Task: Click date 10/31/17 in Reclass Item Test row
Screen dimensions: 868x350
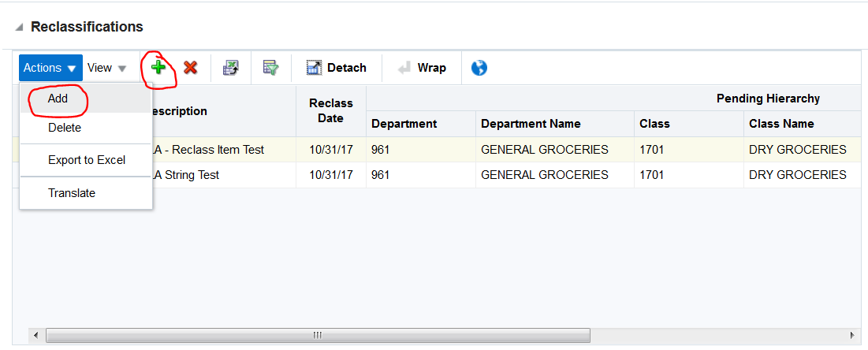Action: tap(331, 150)
